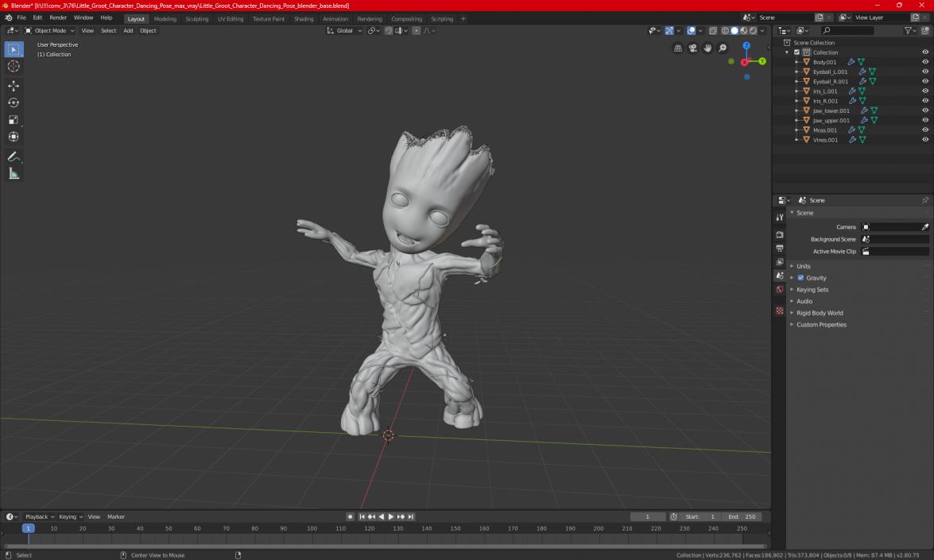Viewport: 934px width, 560px height.
Task: Switch to the Shading workspace tab
Action: click(x=304, y=18)
